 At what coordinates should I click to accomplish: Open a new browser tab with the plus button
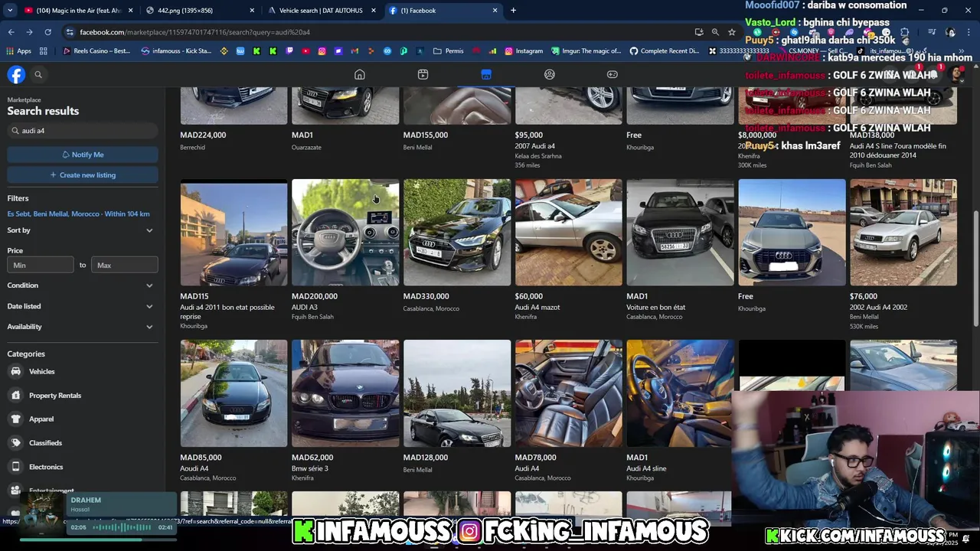513,11
